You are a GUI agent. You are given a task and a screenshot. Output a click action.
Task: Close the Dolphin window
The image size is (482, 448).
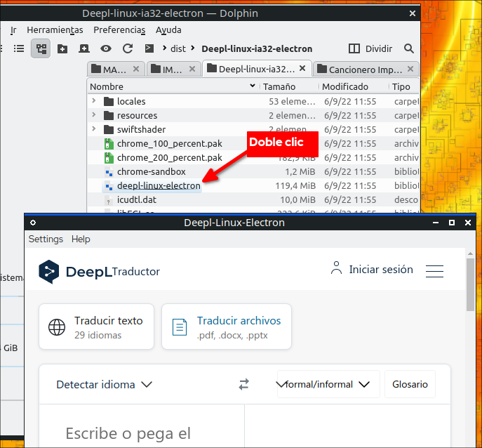413,13
